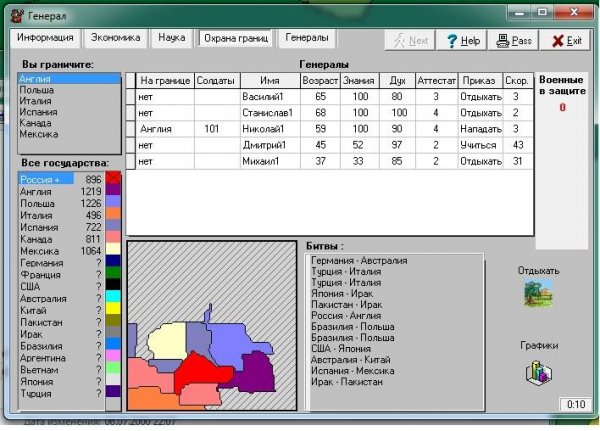Open Help with the question mark button
This screenshot has height=431, width=600.
[x=464, y=41]
